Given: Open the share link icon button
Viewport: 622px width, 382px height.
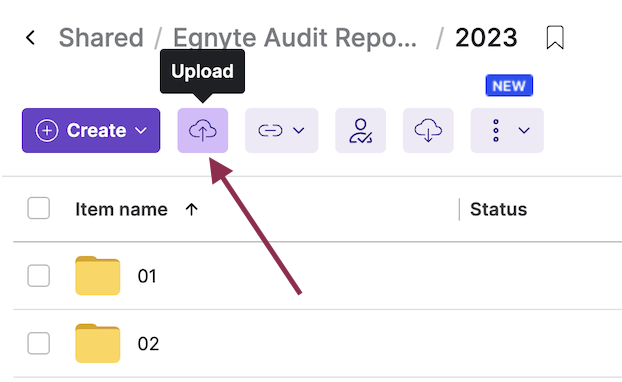Looking at the screenshot, I should (270, 131).
